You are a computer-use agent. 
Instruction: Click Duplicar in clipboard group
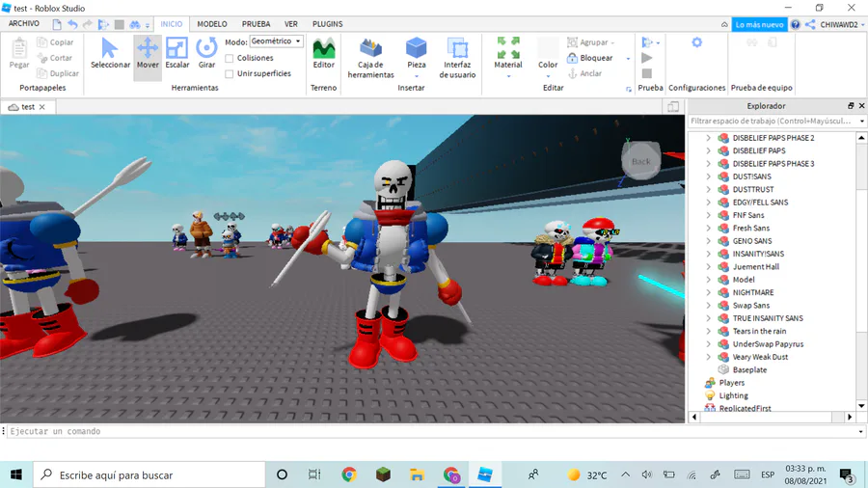click(58, 73)
